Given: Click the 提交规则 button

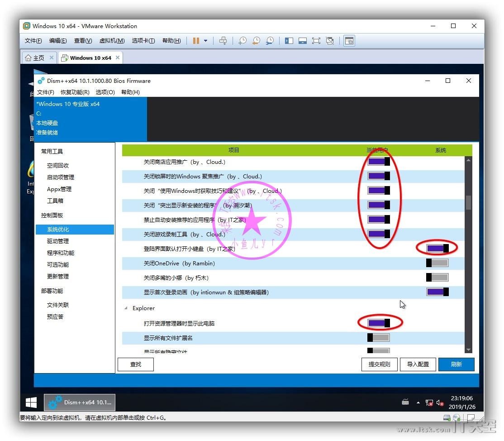Looking at the screenshot, I should pyautogui.click(x=379, y=364).
